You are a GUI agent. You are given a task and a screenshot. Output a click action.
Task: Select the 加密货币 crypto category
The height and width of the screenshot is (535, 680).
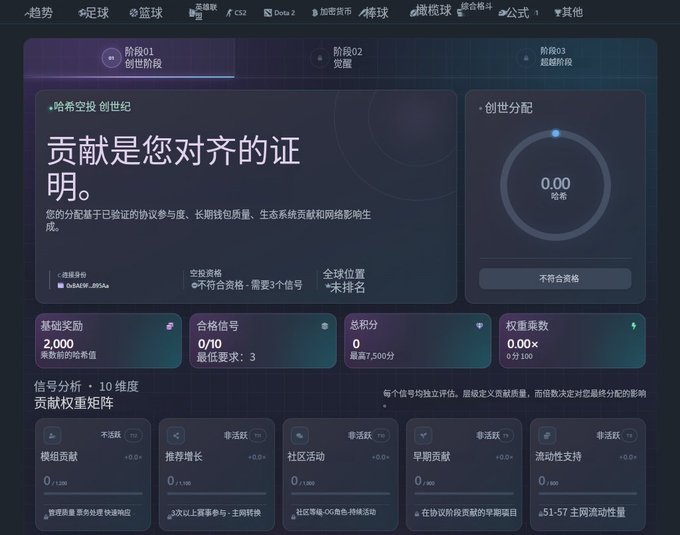coord(332,12)
